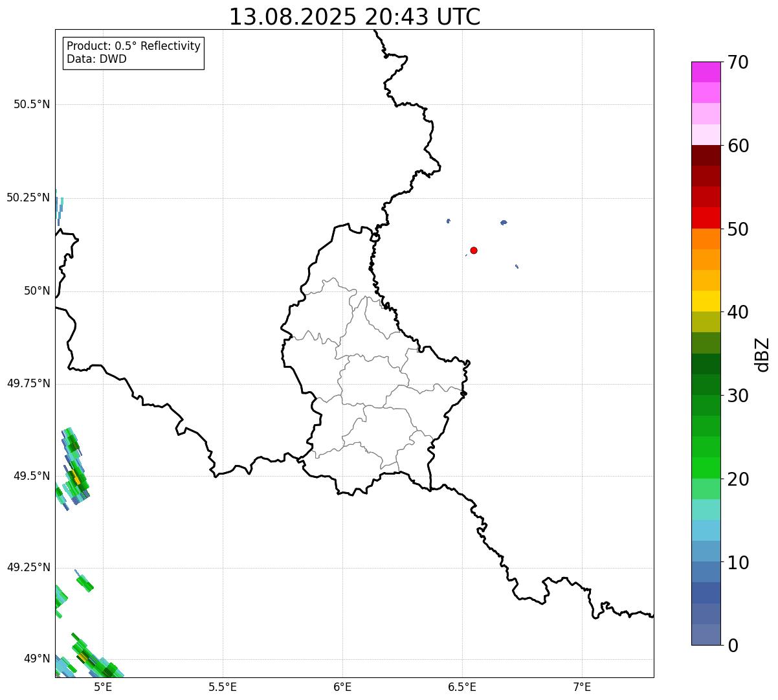778x700 pixels.
Task: Click the red station marker dot
Action: click(474, 250)
